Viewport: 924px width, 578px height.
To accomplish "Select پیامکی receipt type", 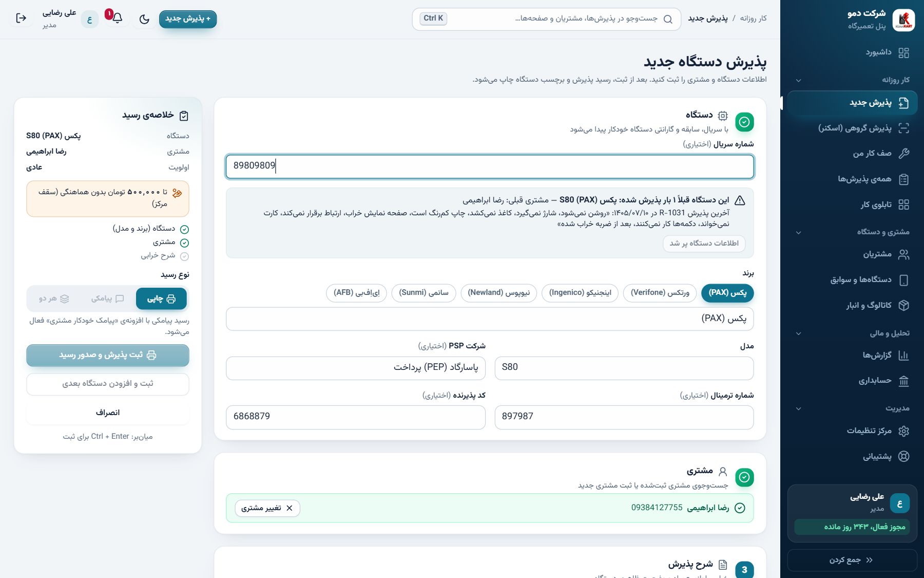I will (107, 299).
